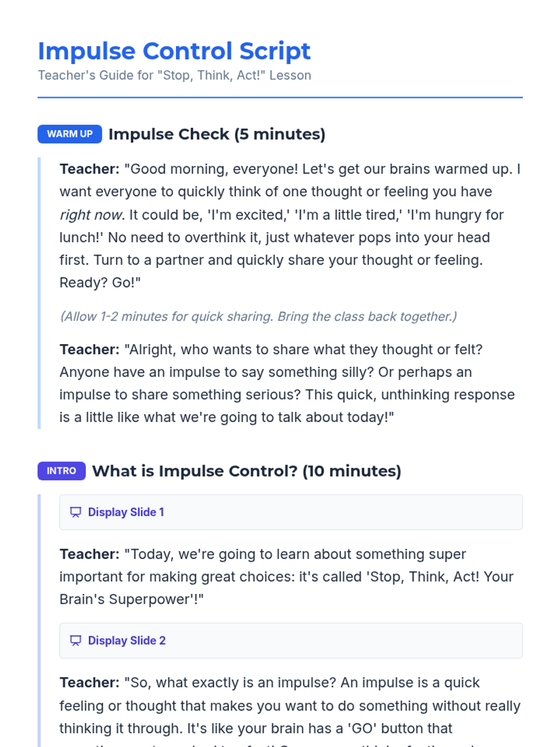This screenshot has height=747, width=560.
Task: Click the blue vertical bar beside warm-up section
Action: tap(39, 293)
